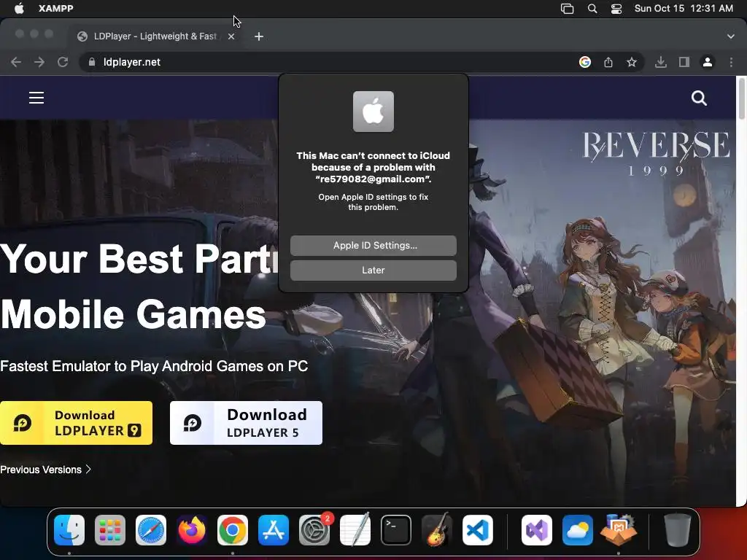747x560 pixels.
Task: Click the Apple logo in iCloud dialog
Action: coord(373,112)
